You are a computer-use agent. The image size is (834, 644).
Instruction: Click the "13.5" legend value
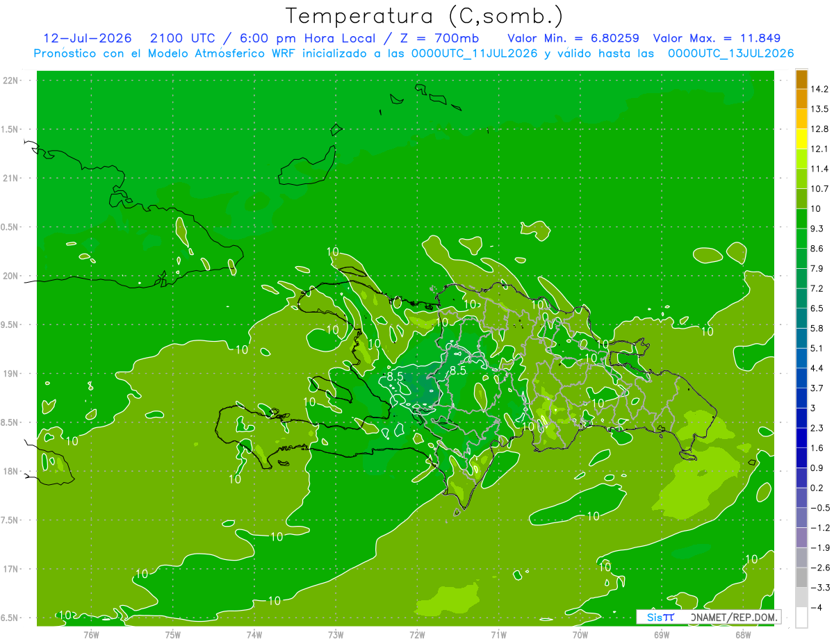pyautogui.click(x=819, y=109)
